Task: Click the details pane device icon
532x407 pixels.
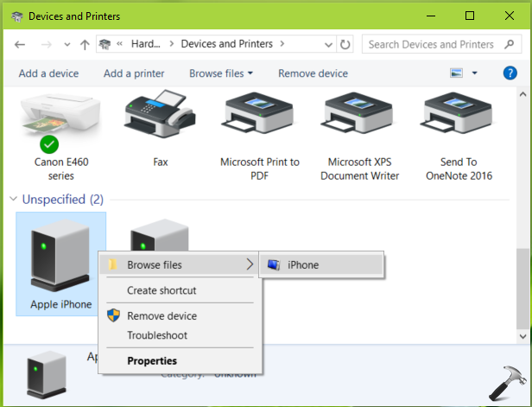Action: [x=47, y=374]
